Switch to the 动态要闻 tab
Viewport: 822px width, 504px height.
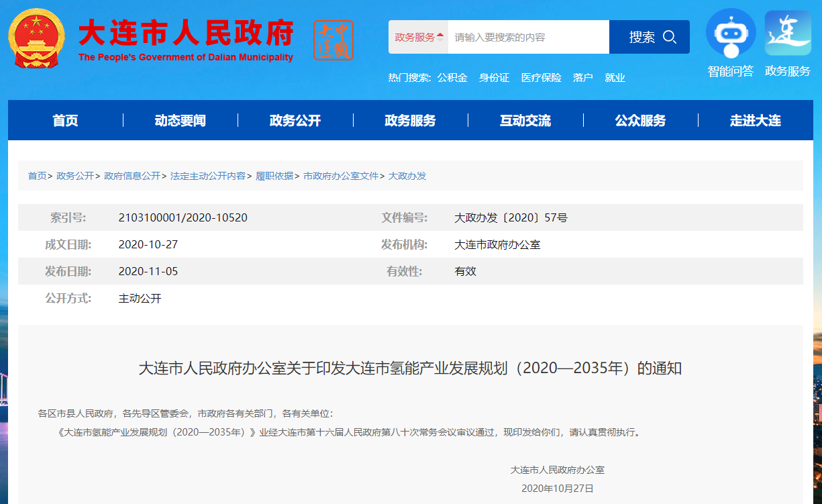[181, 120]
